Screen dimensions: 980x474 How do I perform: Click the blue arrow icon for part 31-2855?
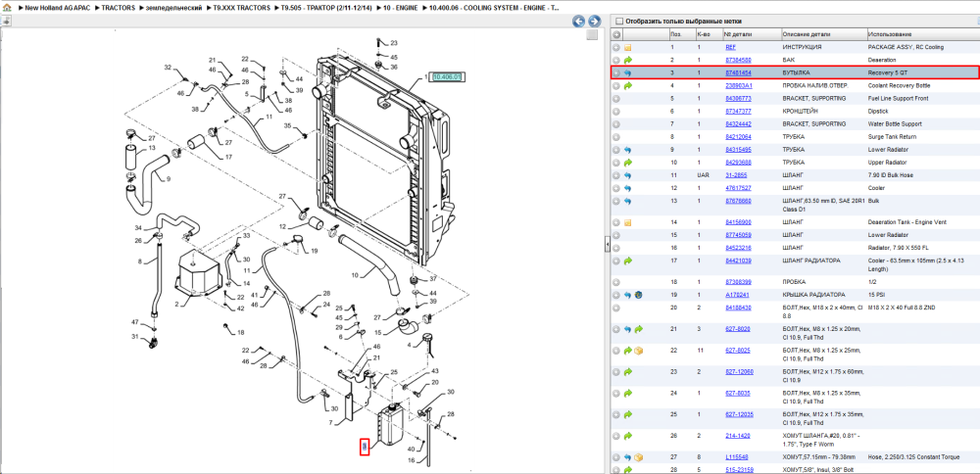point(628,175)
